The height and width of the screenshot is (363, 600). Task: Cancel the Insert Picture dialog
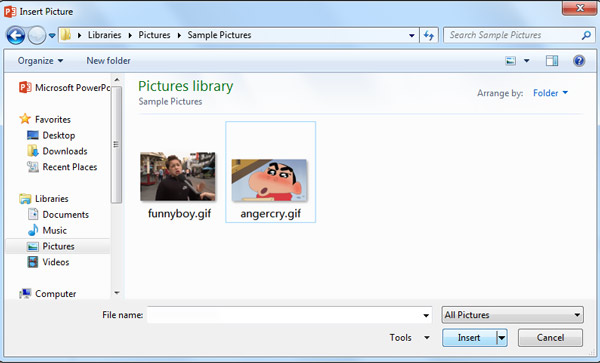550,338
